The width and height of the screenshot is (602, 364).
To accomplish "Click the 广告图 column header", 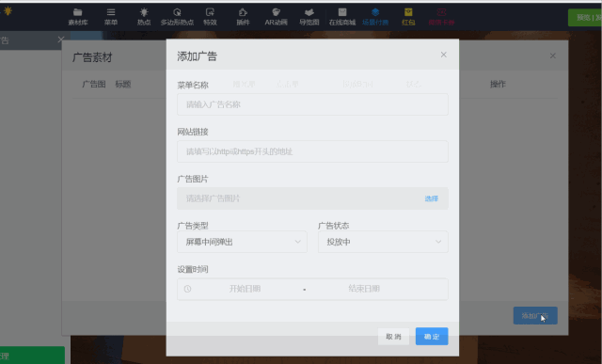I will (94, 84).
